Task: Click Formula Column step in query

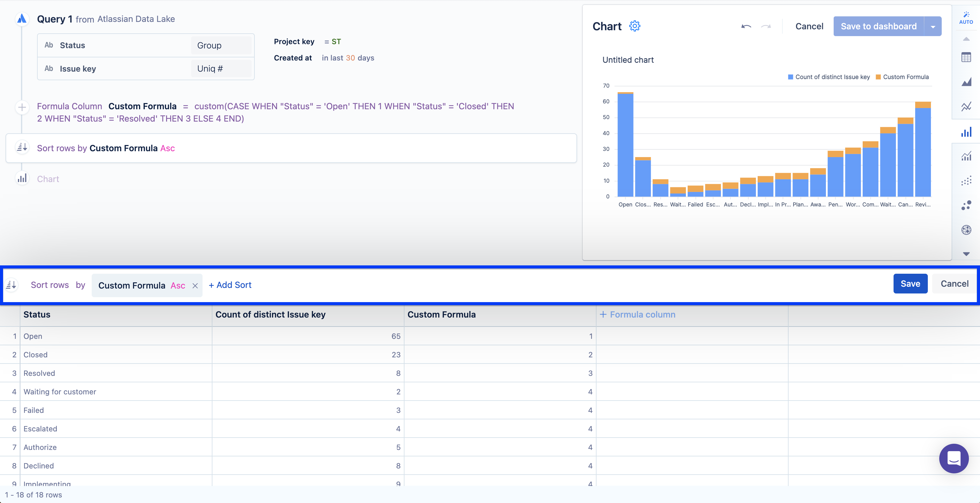Action: click(69, 106)
